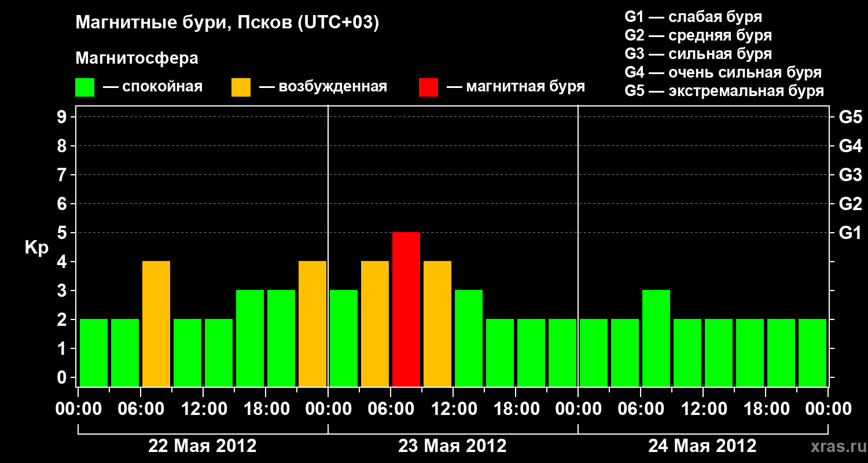Click the 'G1 — слабая буря' legend line
The image size is (868, 463).
693,17
